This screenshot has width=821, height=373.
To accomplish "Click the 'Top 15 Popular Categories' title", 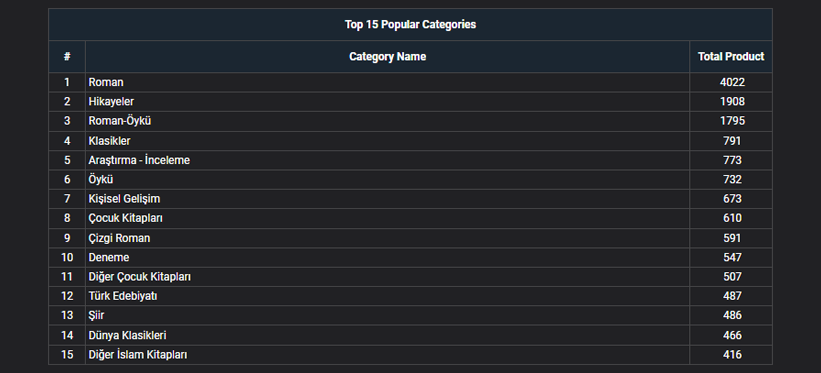I will click(x=410, y=25).
